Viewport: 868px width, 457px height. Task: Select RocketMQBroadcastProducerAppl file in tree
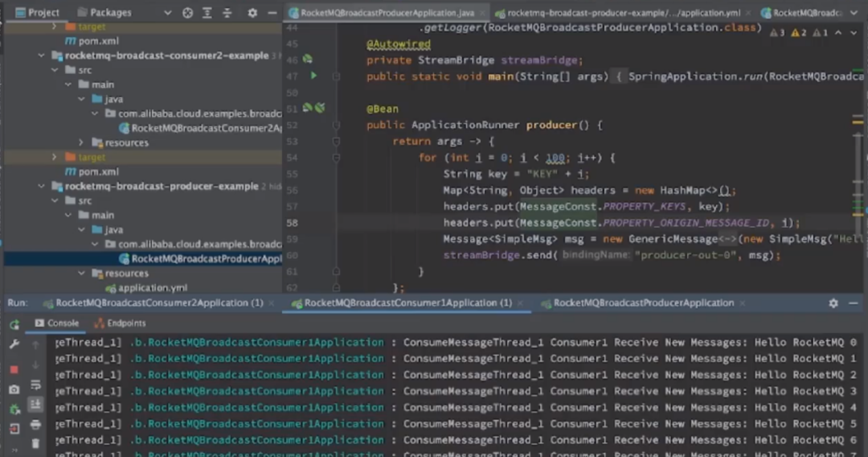pyautogui.click(x=200, y=259)
